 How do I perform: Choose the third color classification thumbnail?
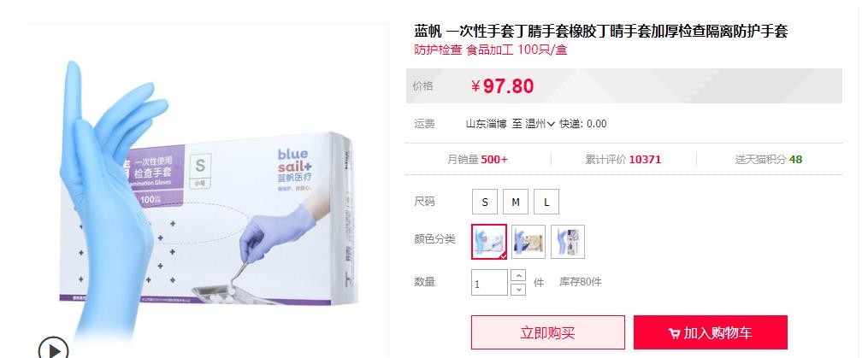568,242
